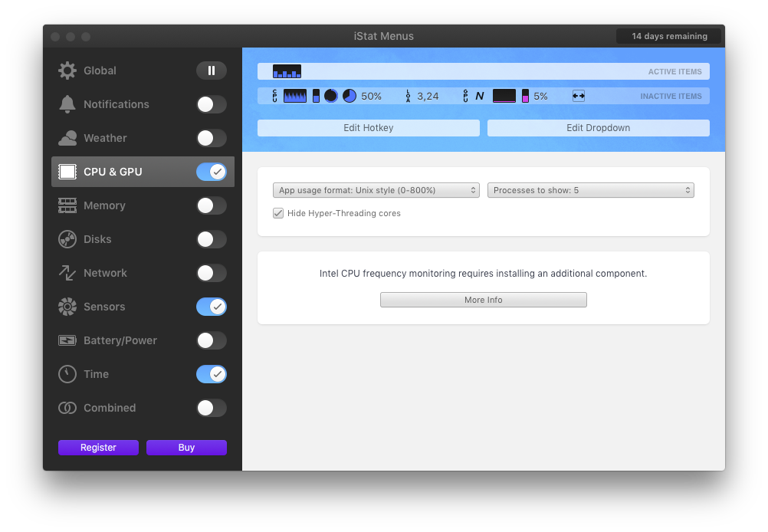The image size is (768, 532).
Task: Click the Intel CPU frequency monitoring notice
Action: click(483, 274)
